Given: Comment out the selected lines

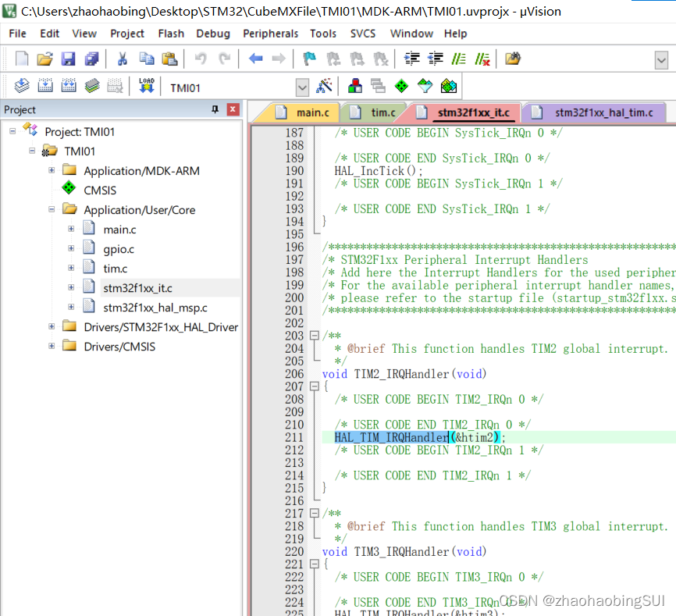Looking at the screenshot, I should pyautogui.click(x=458, y=59).
